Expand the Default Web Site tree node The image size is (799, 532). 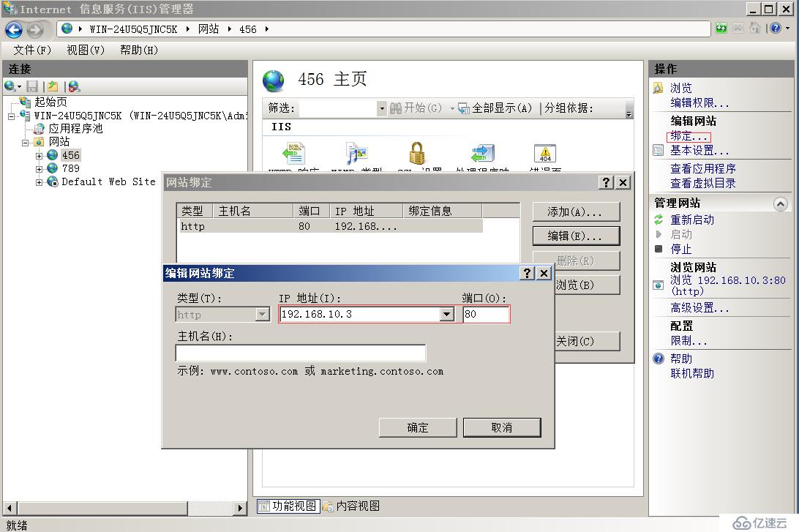tap(40, 182)
